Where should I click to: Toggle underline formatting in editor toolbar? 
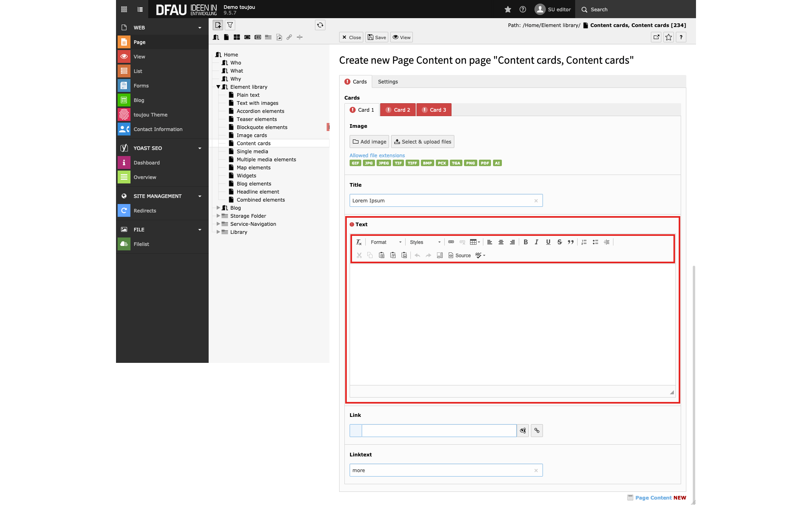(x=548, y=242)
